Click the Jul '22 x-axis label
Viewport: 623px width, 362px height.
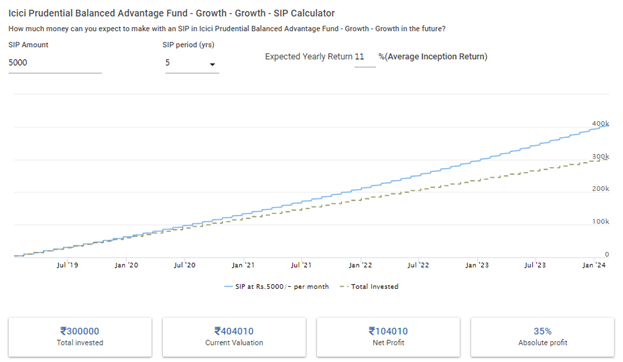[x=418, y=265]
